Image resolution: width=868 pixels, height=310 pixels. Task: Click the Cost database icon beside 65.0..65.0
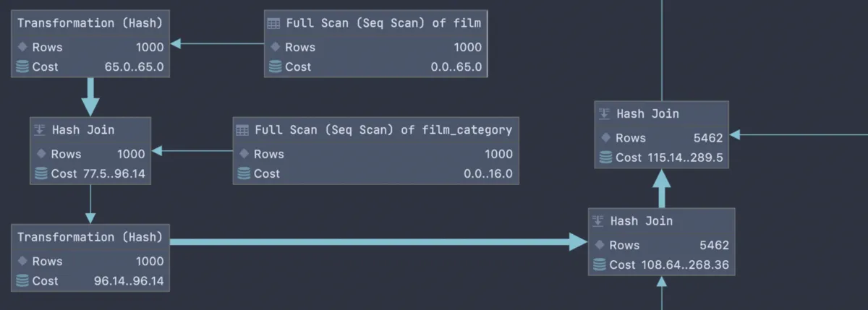pyautogui.click(x=22, y=66)
